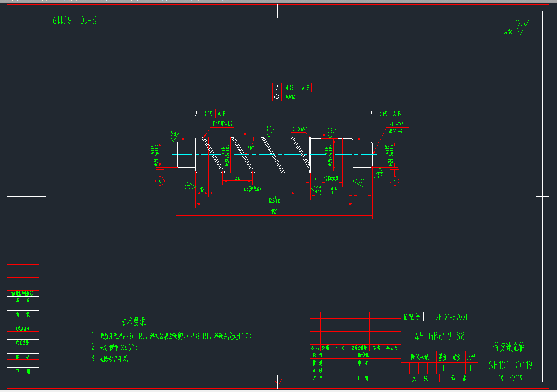Click the 数量 header cell
Screen dimensions: 557x392
tap(443, 357)
